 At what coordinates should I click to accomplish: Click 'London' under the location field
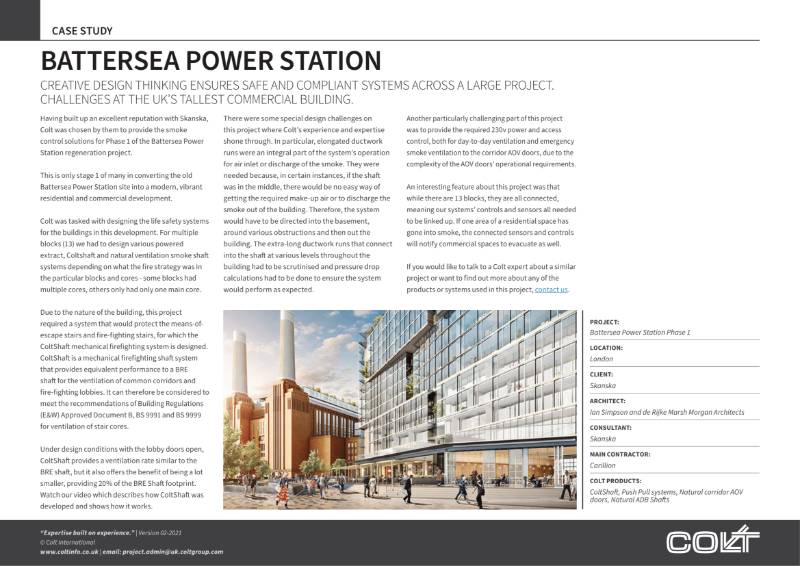click(601, 356)
